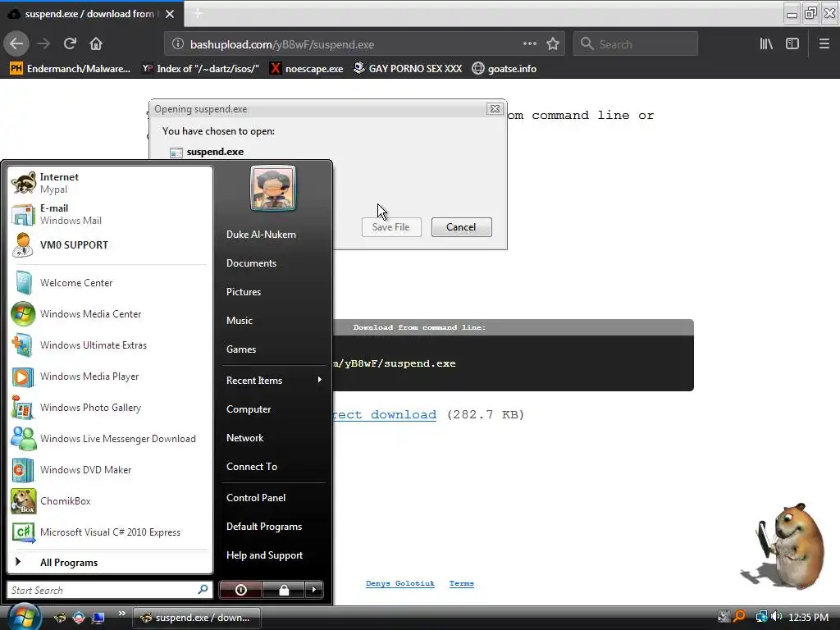Click the 12:35 PM taskbar clock

click(808, 617)
